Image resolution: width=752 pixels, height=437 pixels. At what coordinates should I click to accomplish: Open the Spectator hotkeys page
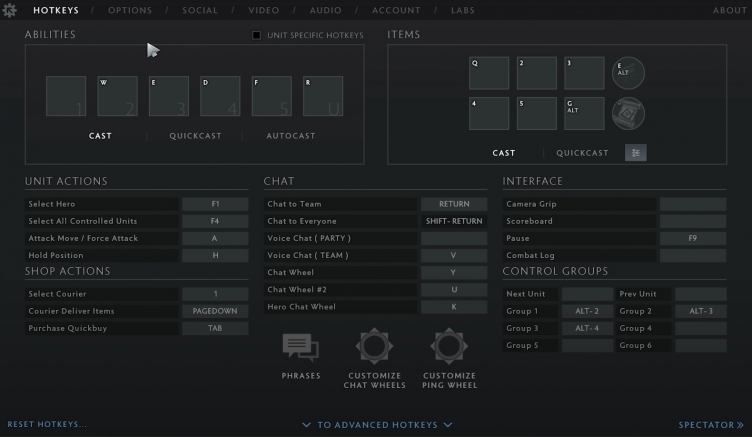point(711,425)
